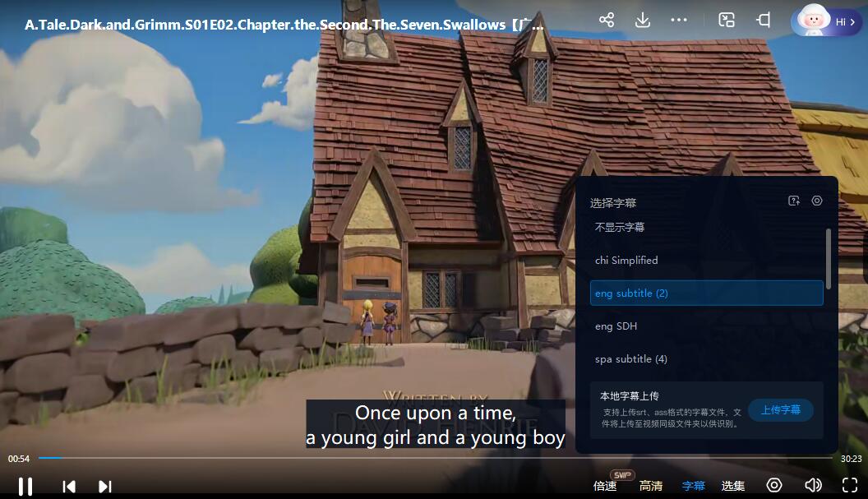This screenshot has height=499, width=868.
Task: Open the 选集 episode selector
Action: (x=733, y=486)
